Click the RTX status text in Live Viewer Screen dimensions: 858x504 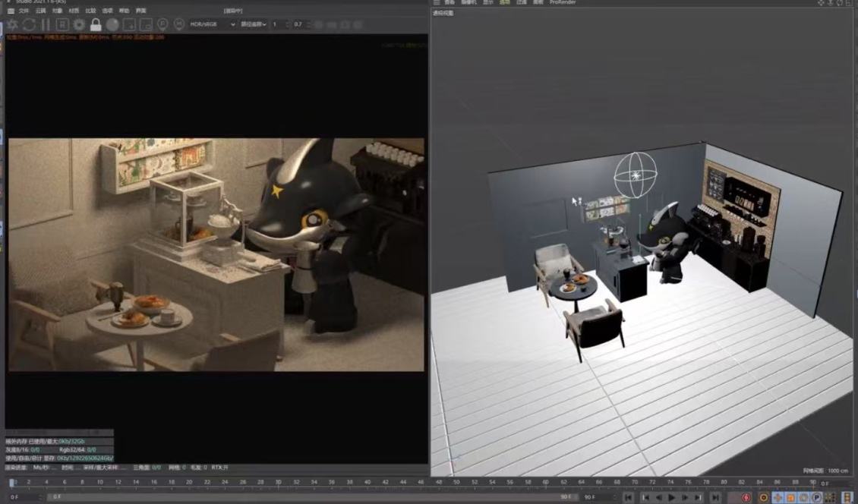pos(220,468)
